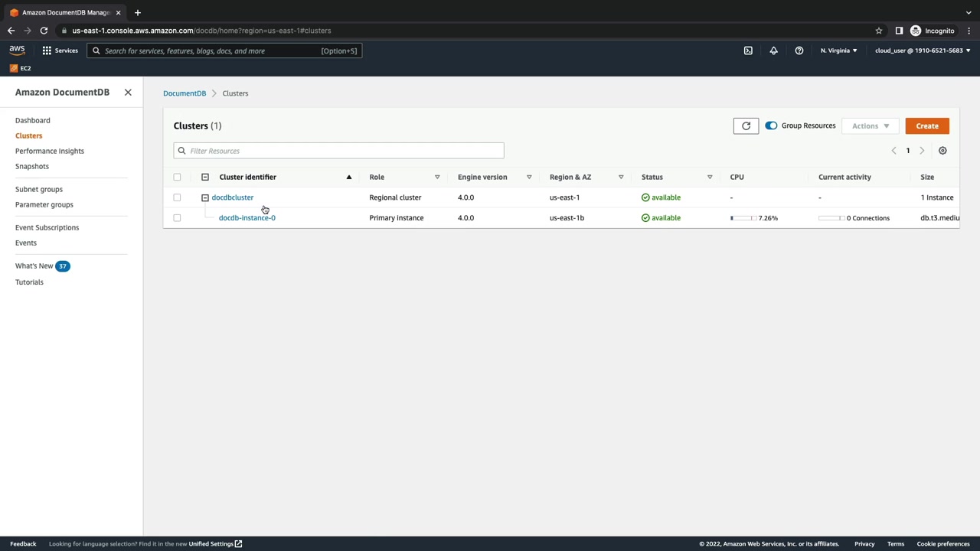
Task: Select all clusters header checkbox
Action: tap(177, 177)
